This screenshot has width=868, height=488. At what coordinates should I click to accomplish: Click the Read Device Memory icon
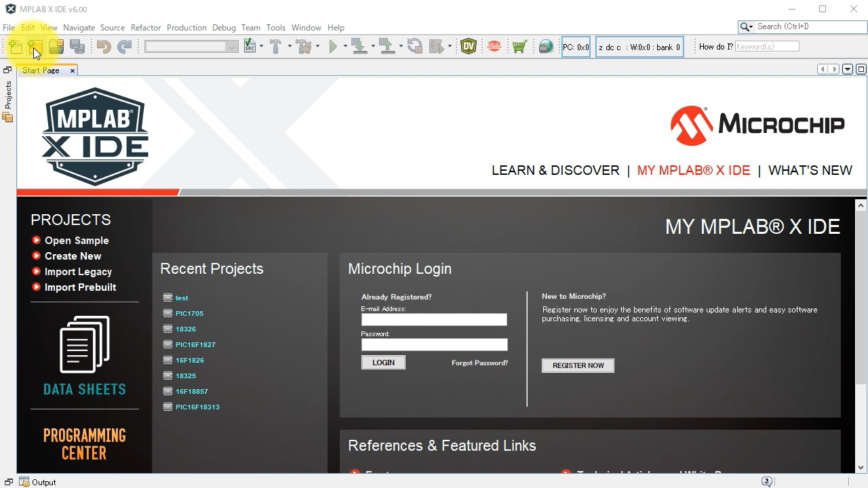tap(387, 46)
